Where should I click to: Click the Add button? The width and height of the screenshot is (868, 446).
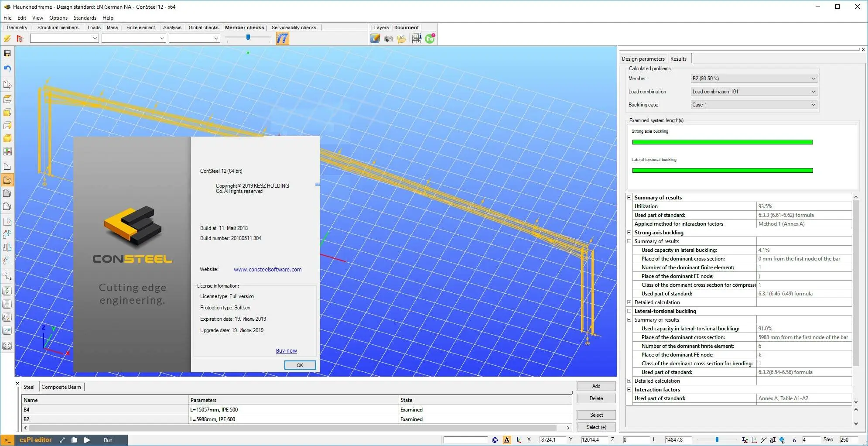[x=596, y=386]
